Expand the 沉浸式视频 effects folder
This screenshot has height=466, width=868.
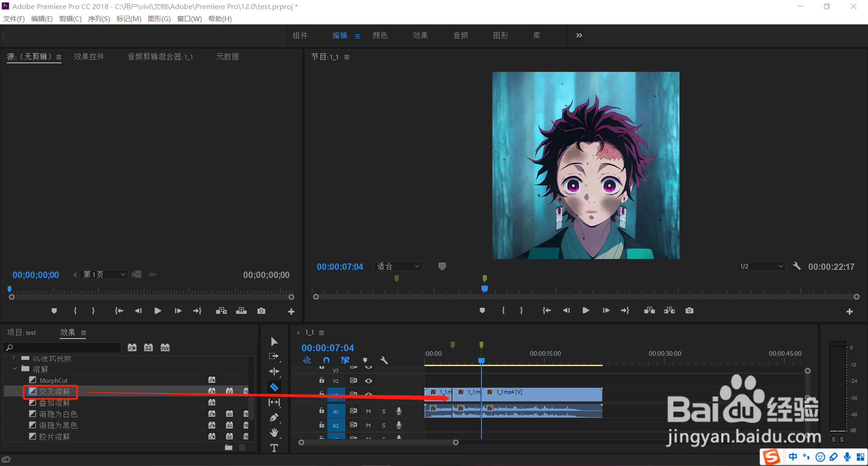tap(14, 358)
